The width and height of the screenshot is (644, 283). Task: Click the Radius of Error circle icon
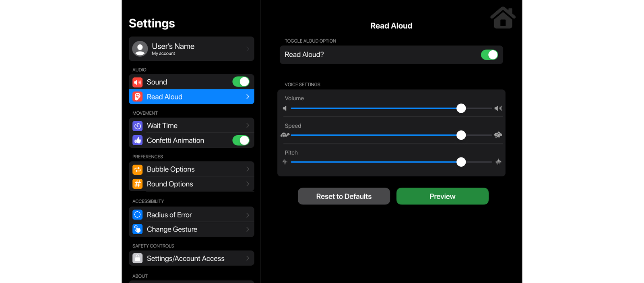pyautogui.click(x=138, y=215)
